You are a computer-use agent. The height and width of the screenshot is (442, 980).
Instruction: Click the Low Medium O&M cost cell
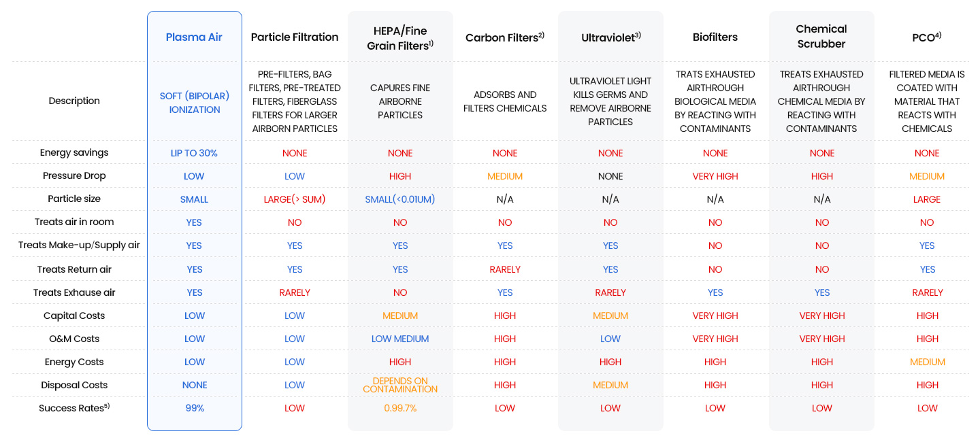[x=400, y=339]
